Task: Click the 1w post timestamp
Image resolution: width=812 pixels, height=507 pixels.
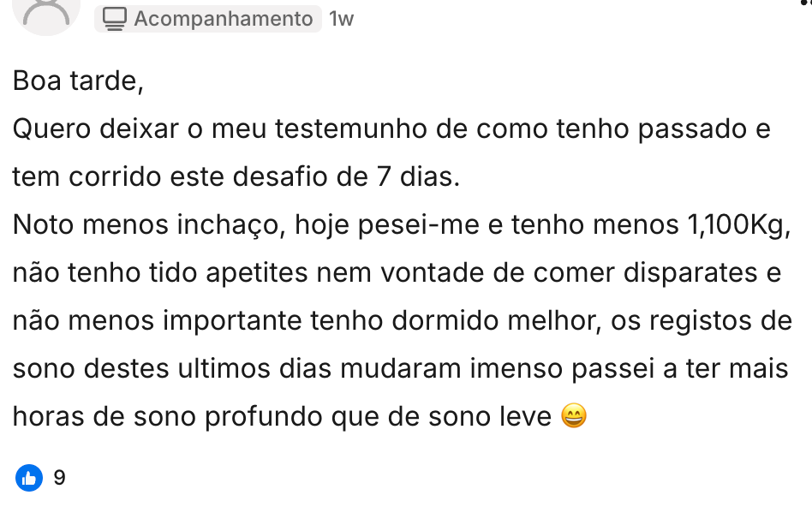Action: [x=342, y=19]
